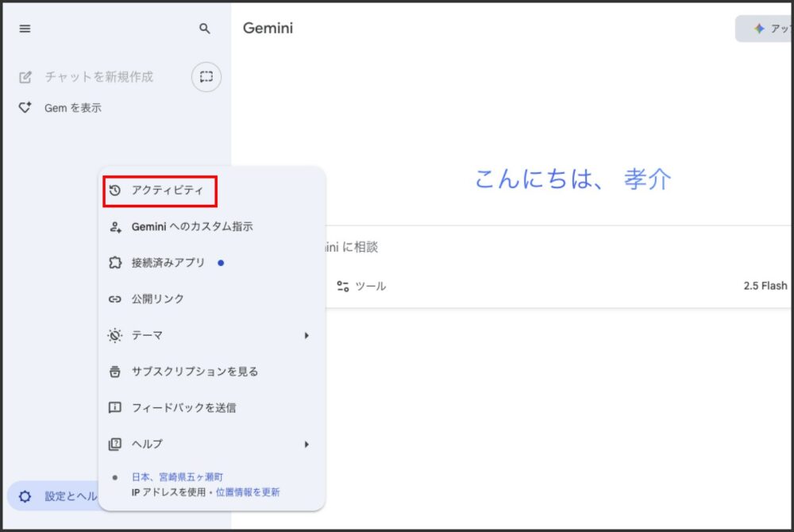Screen dimensions: 794x532
Task: Click the 接続済みアプリ puzzle icon
Action: pos(115,263)
